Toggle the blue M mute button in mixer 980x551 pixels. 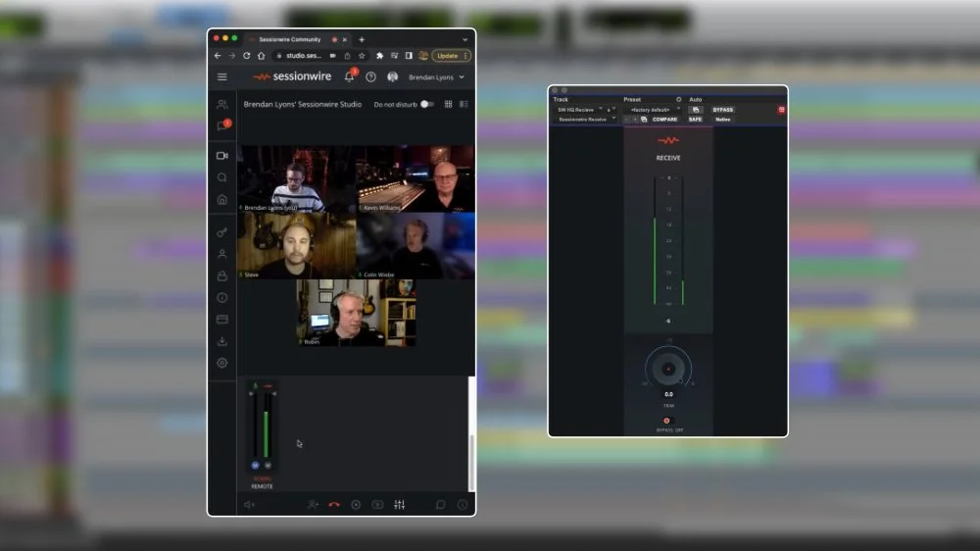255,466
